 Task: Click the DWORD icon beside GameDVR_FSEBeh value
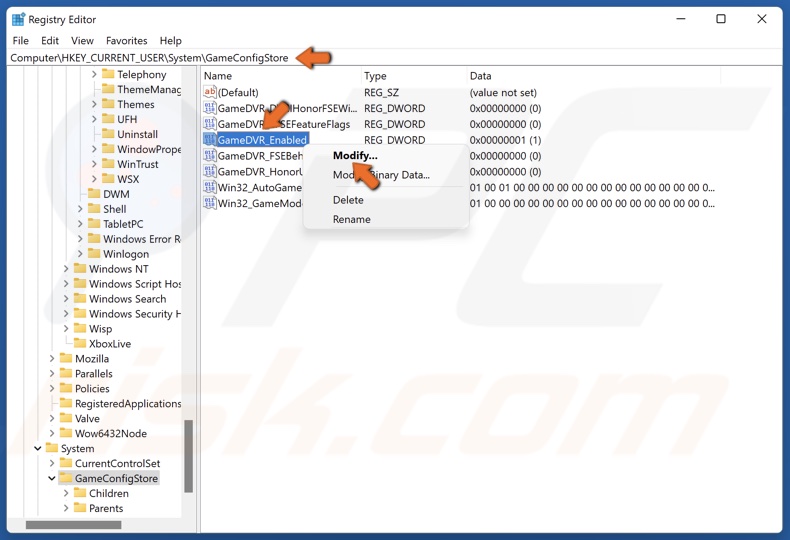[x=210, y=156]
